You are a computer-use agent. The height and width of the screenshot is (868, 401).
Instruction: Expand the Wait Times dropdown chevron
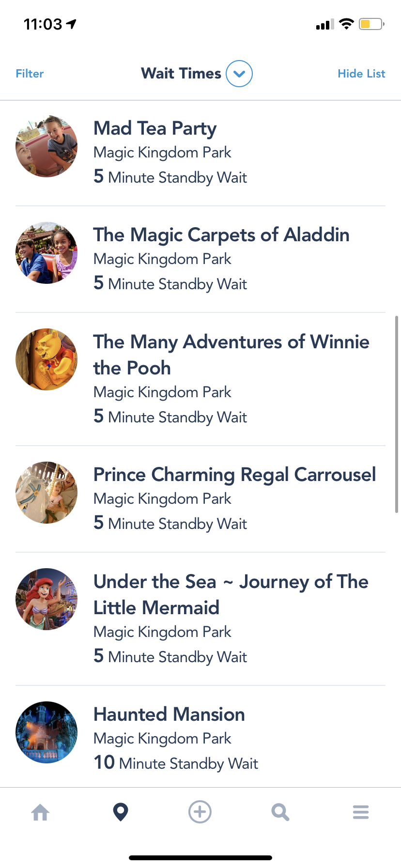click(239, 74)
